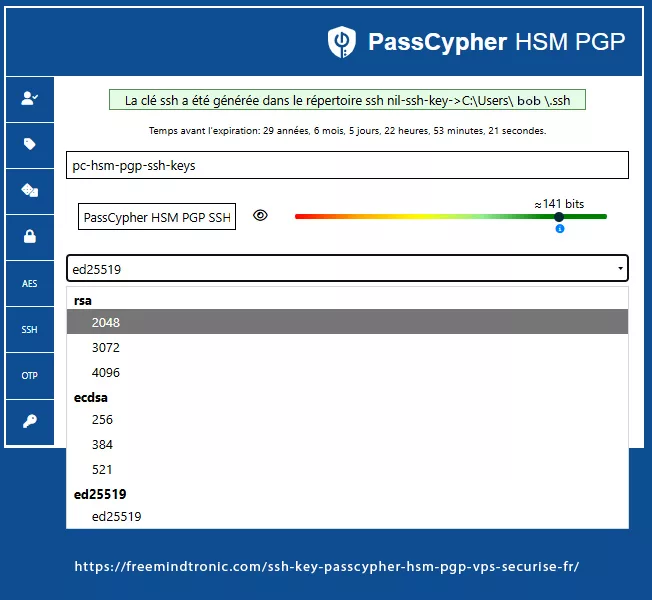Click the key icon in sidebar
Viewport: 652px width, 600px height.
(x=29, y=421)
